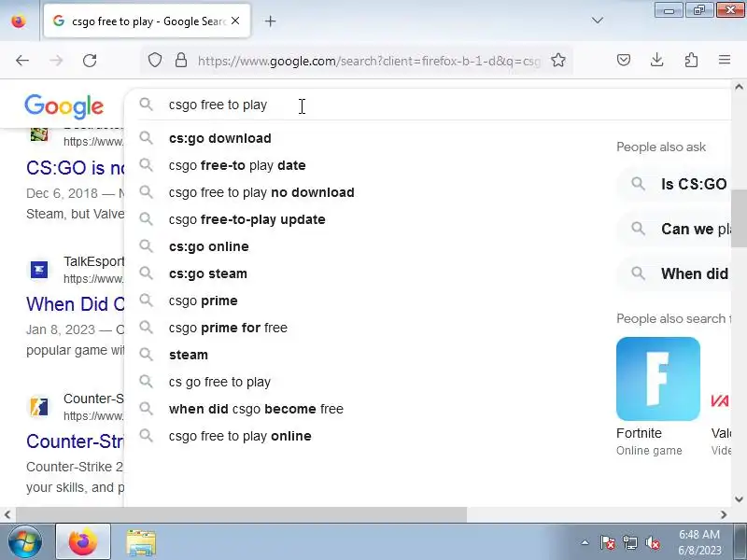The image size is (747, 560).
Task: Click the 'Fortnite' label under the thumbnail
Action: click(x=639, y=433)
